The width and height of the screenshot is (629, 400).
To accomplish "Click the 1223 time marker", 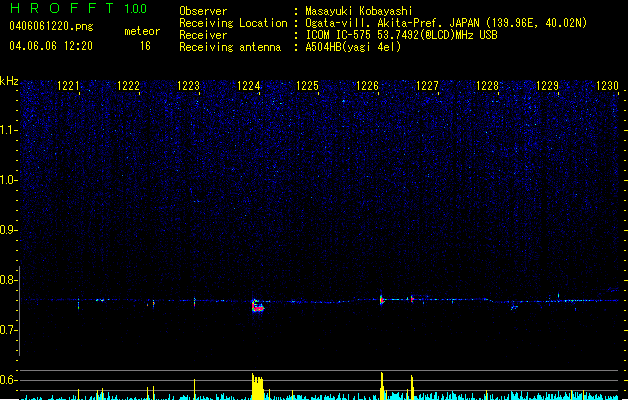I will point(188,86).
